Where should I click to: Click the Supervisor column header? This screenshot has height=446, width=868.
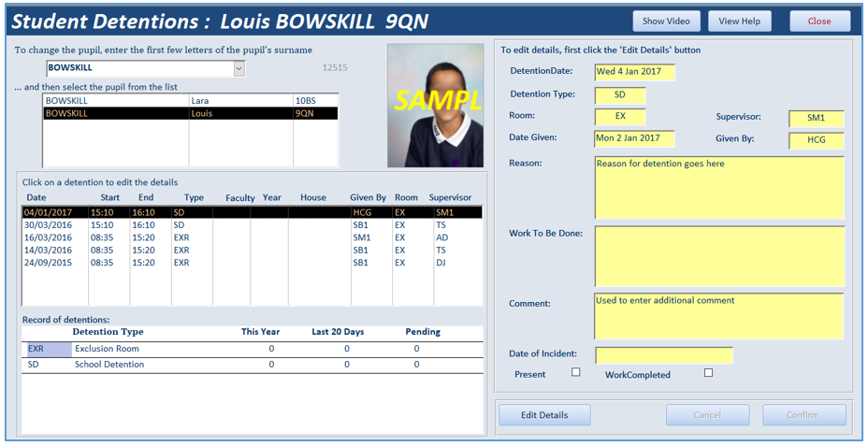[x=450, y=197]
